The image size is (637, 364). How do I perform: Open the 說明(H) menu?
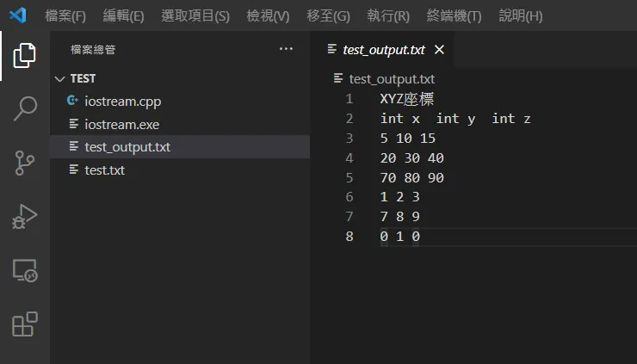pos(521,15)
